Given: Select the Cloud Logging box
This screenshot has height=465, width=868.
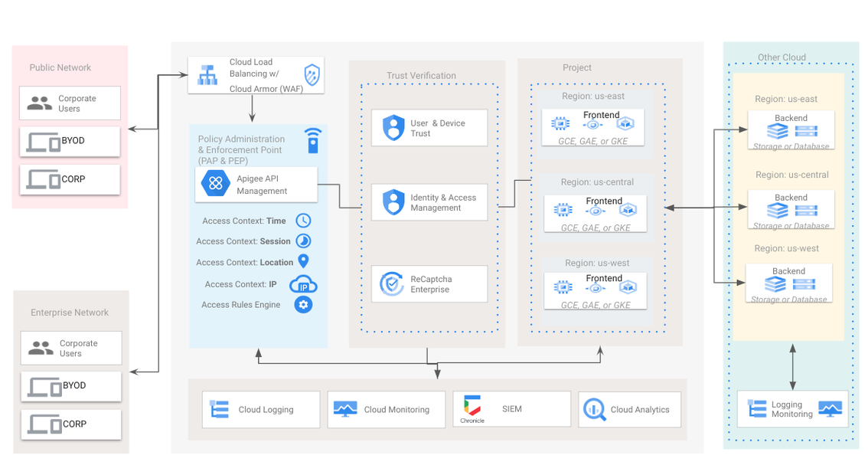Looking at the screenshot, I should point(261,410).
